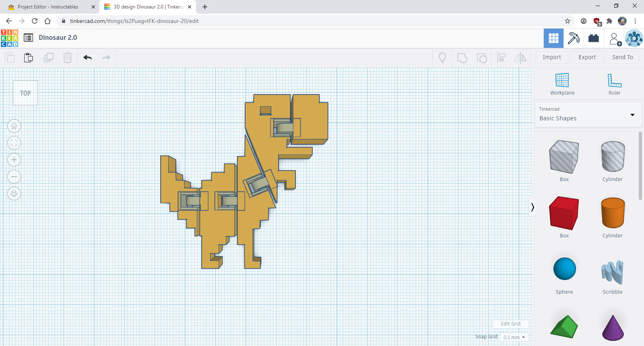The width and height of the screenshot is (644, 346).
Task: Switch to orthographic perspective view icon
Action: tap(14, 194)
